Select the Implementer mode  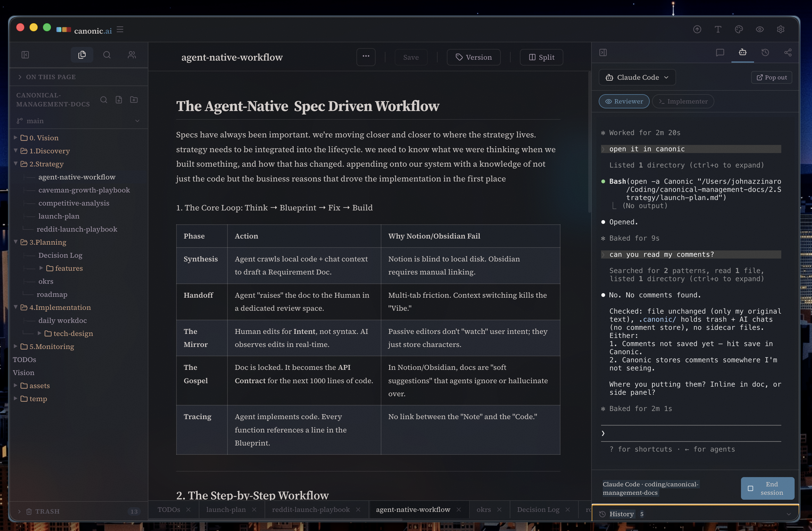point(683,101)
